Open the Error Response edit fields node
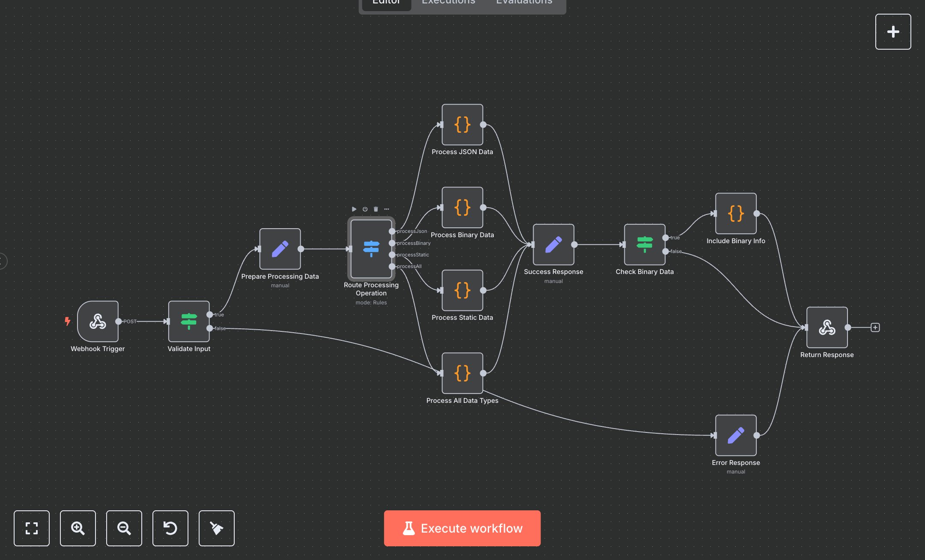 [736, 435]
